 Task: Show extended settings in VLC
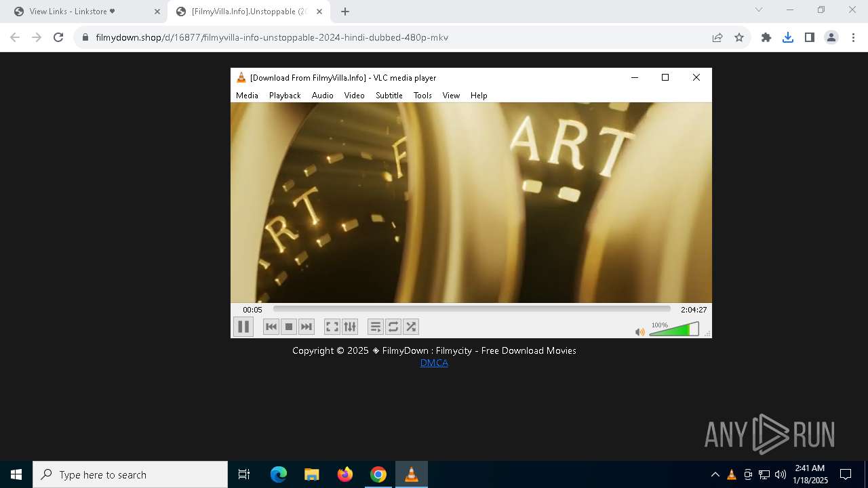[350, 327]
